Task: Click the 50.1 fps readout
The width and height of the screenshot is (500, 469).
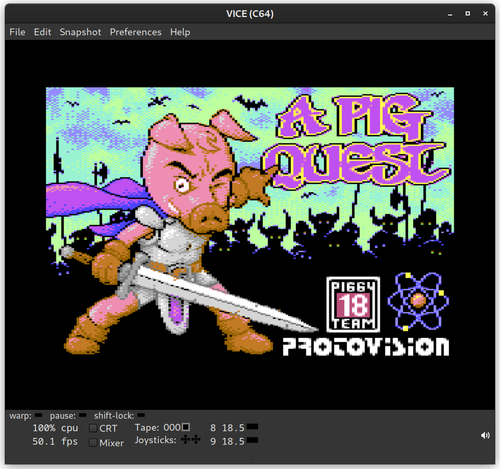Action: coord(55,442)
